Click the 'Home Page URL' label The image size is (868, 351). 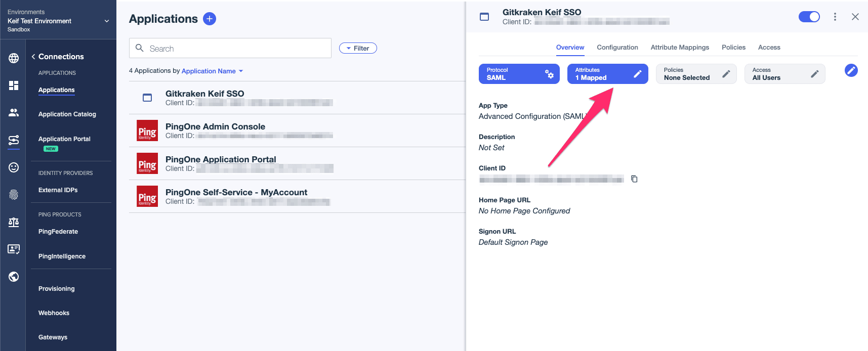point(505,200)
